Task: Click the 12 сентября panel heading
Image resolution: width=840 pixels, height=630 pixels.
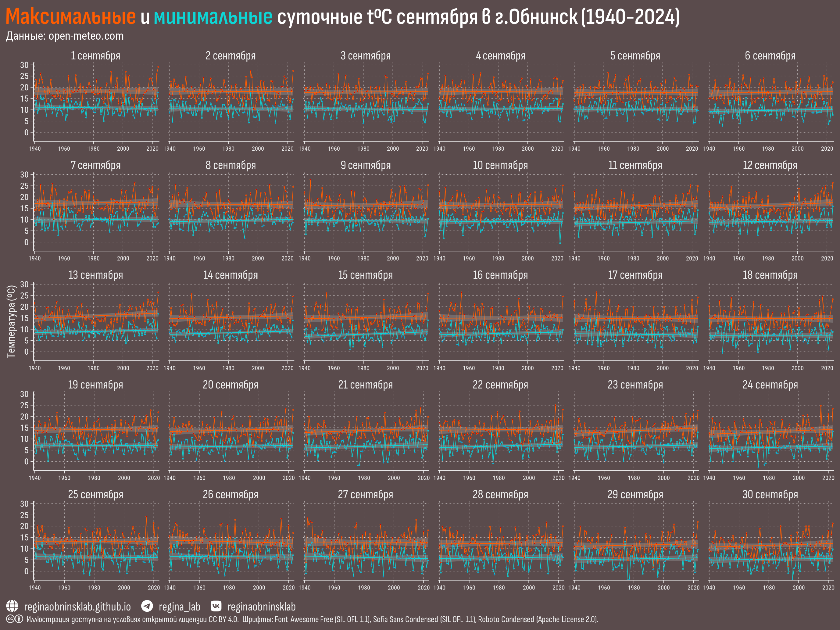Action: pyautogui.click(x=770, y=166)
